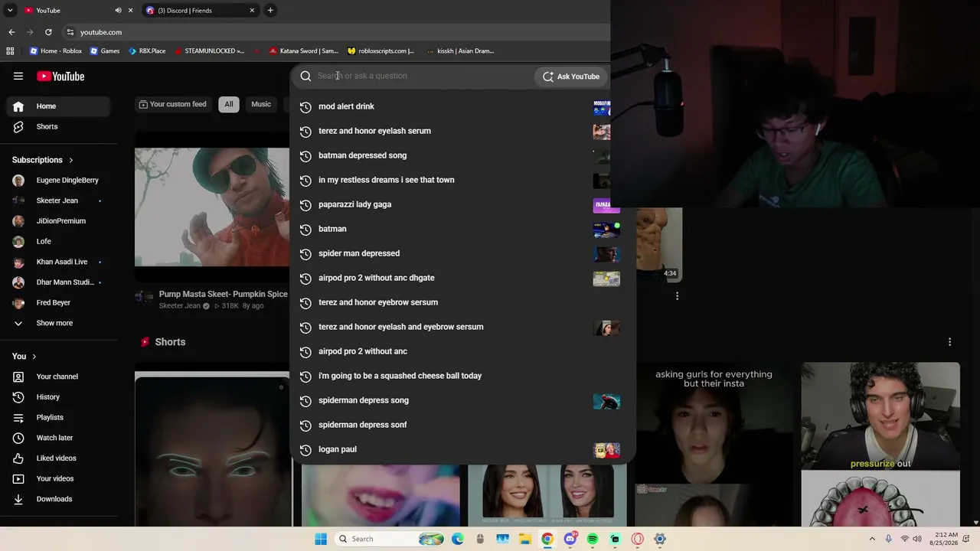Choose suggestion "batman depressed song"

(462, 155)
